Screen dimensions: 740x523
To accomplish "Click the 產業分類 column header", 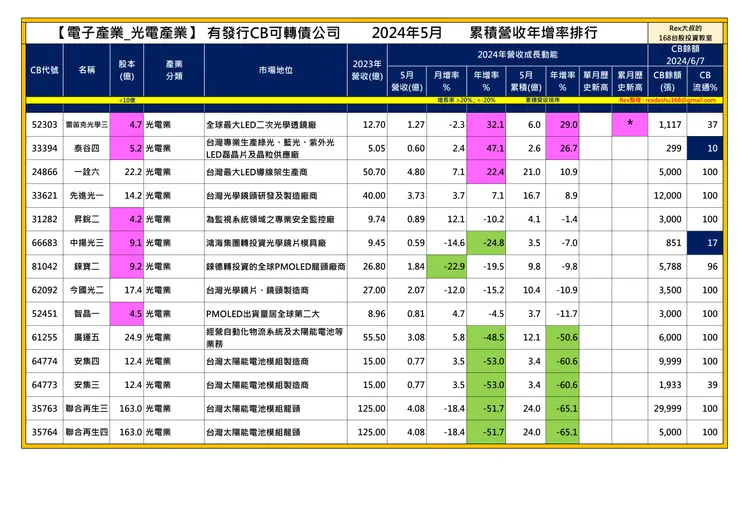I will tap(174, 70).
